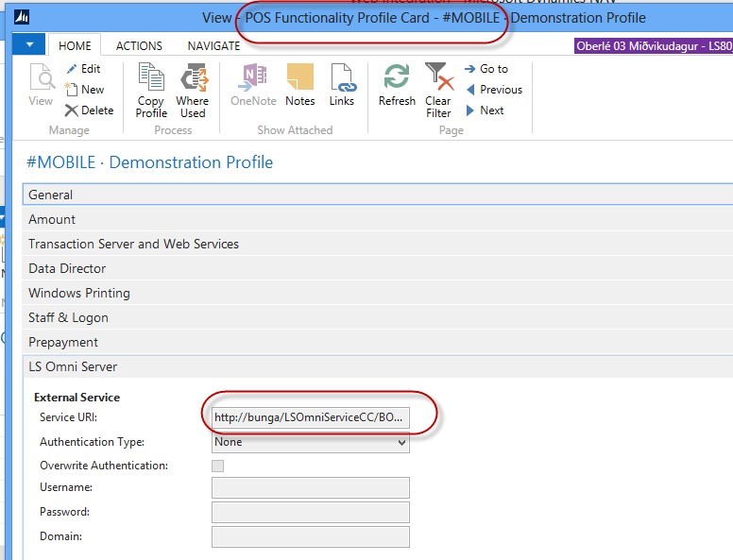Viewport: 733px width, 560px height.
Task: Collapse the LS Omni Server section
Action: pyautogui.click(x=73, y=366)
